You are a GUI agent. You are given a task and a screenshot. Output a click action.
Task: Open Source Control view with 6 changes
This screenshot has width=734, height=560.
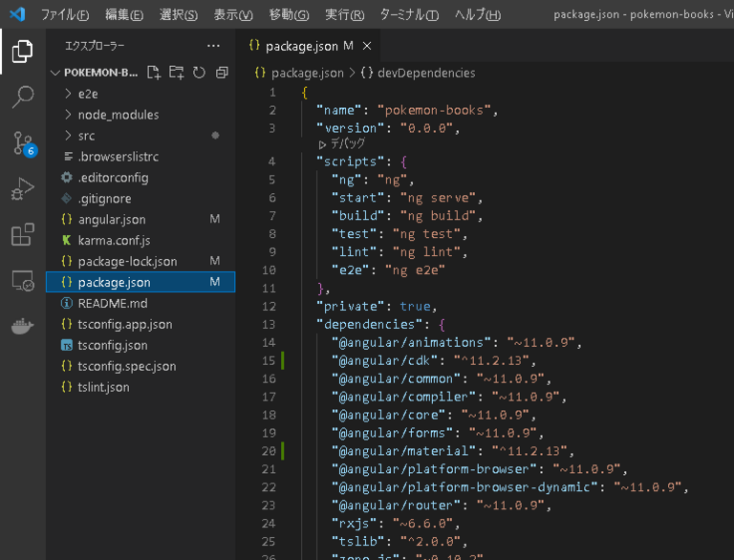[x=23, y=143]
